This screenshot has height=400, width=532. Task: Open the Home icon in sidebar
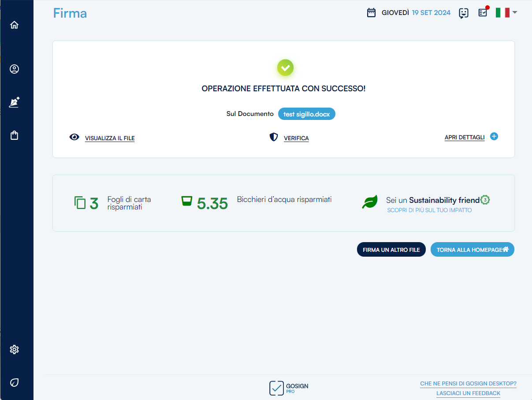[x=15, y=25]
